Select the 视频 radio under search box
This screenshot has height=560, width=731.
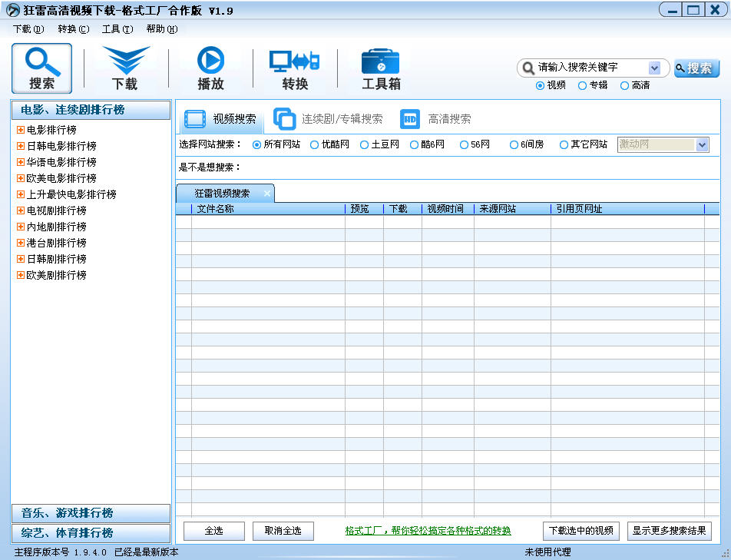[x=540, y=85]
